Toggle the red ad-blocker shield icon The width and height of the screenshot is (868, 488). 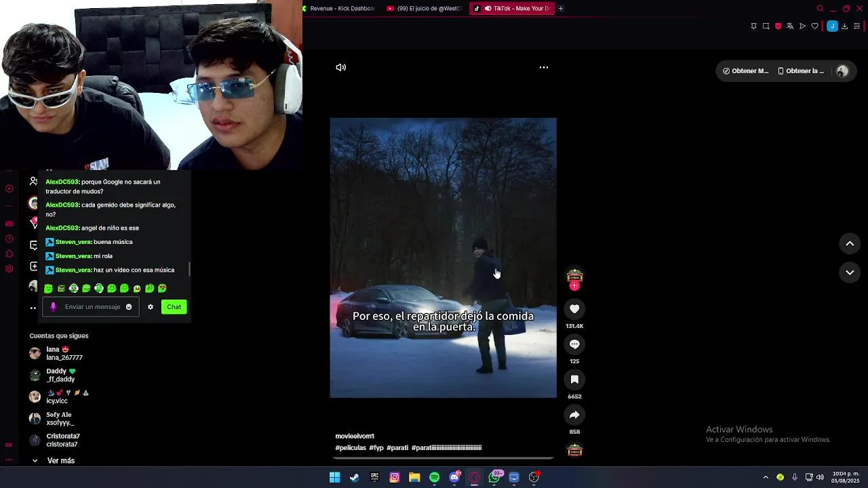click(x=778, y=26)
